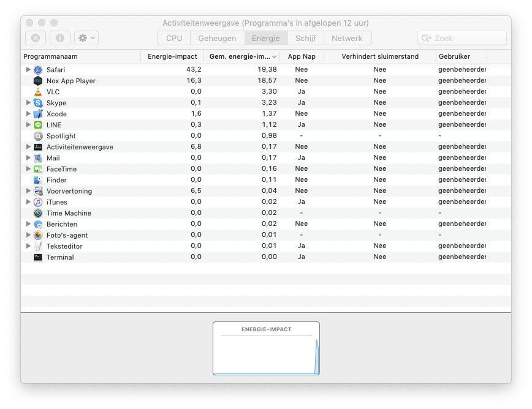
Task: Click the iTunes music note icon
Action: point(38,202)
